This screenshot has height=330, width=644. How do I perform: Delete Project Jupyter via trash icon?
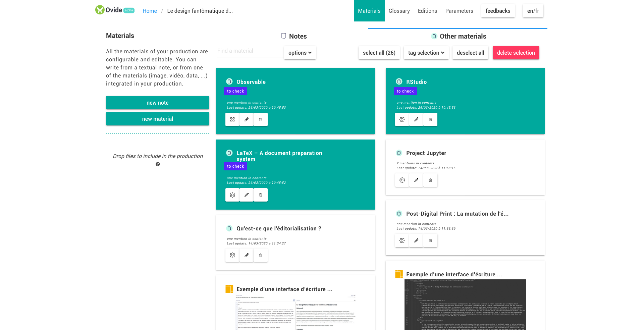430,180
